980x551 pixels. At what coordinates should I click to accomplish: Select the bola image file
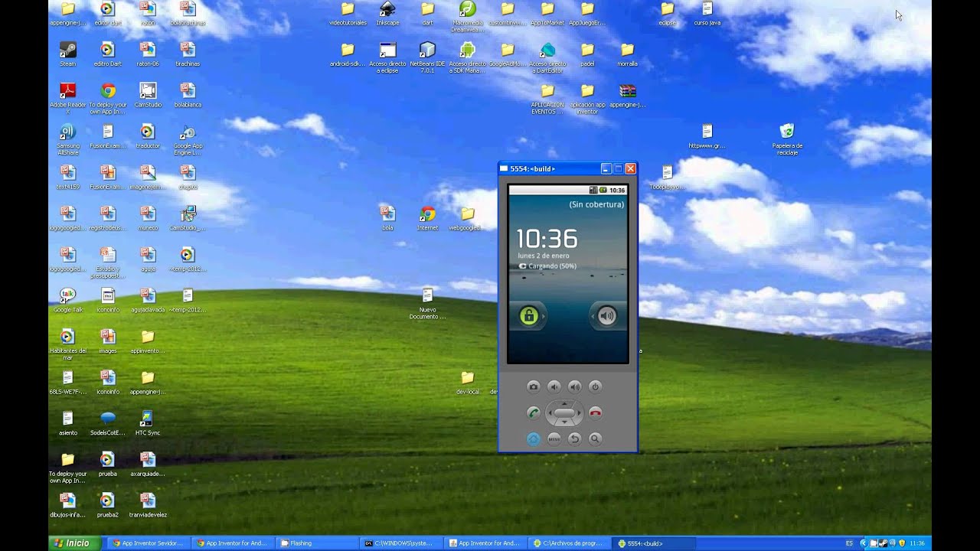387,218
